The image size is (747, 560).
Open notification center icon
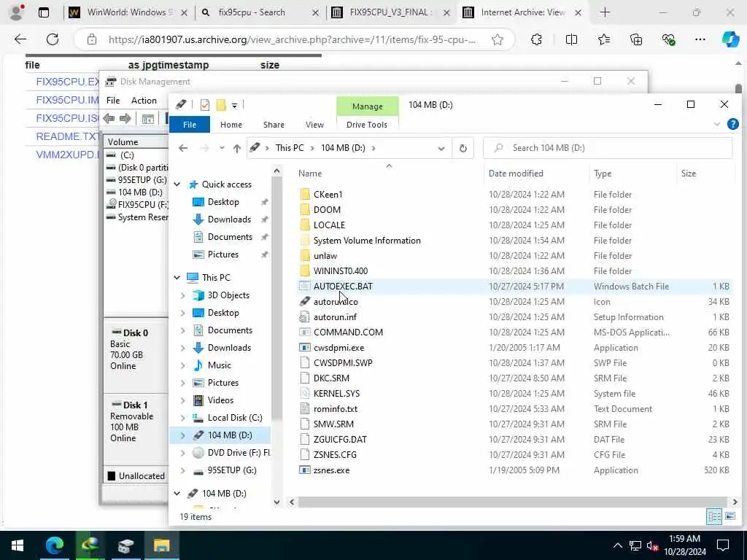pyautogui.click(x=723, y=545)
